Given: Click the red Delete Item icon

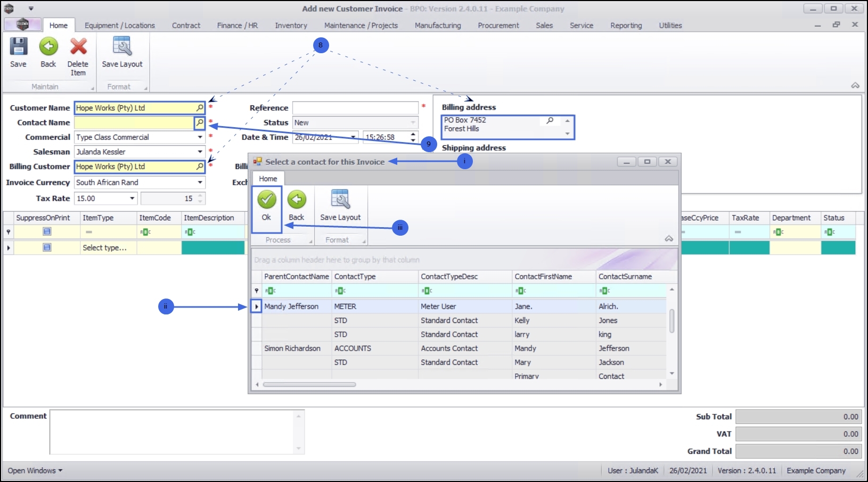Looking at the screenshot, I should pyautogui.click(x=78, y=47).
